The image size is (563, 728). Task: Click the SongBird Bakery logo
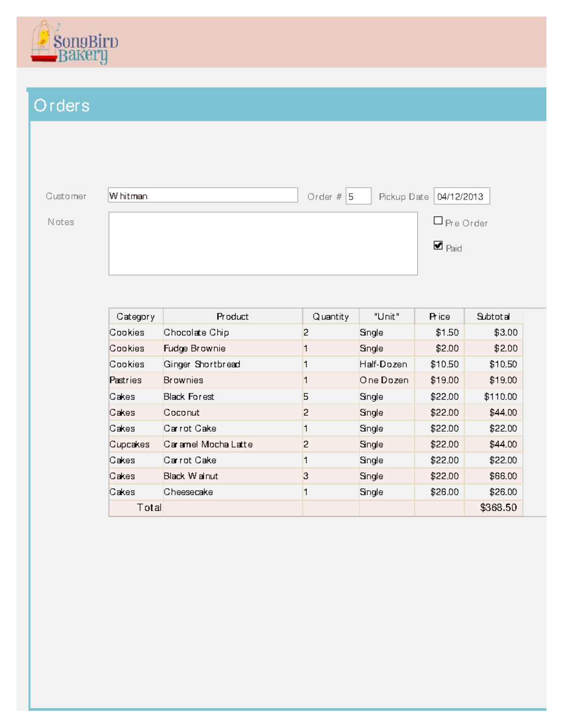[x=74, y=42]
